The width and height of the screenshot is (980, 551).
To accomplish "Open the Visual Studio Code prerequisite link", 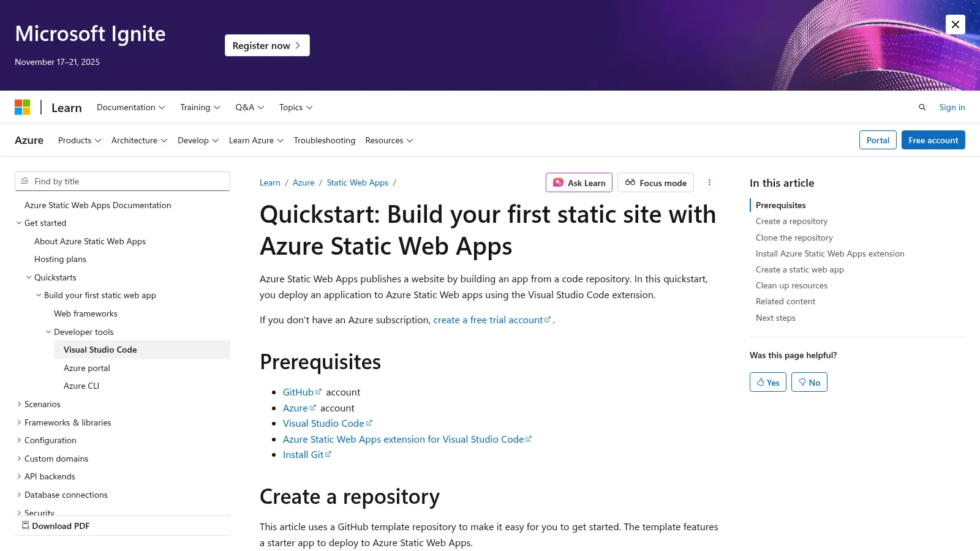I will point(328,423).
